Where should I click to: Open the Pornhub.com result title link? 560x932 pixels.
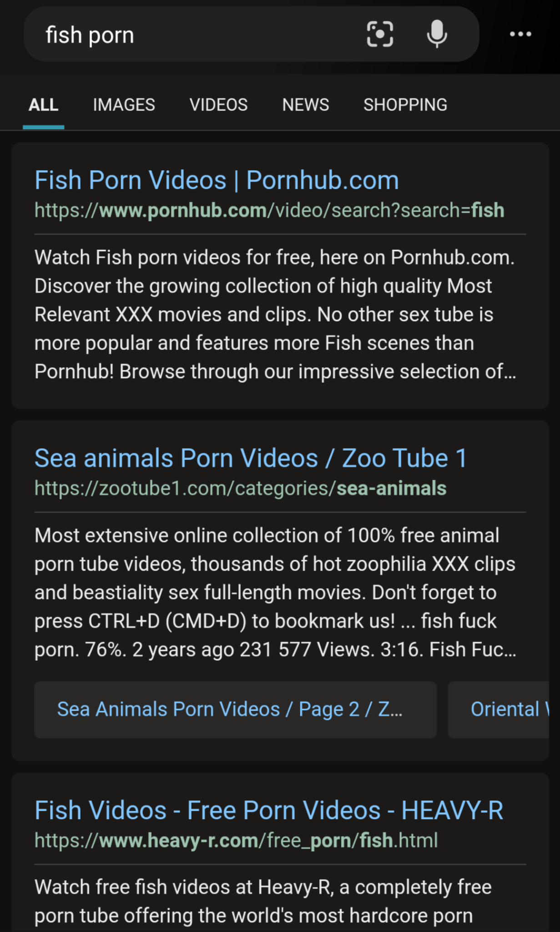pos(217,180)
